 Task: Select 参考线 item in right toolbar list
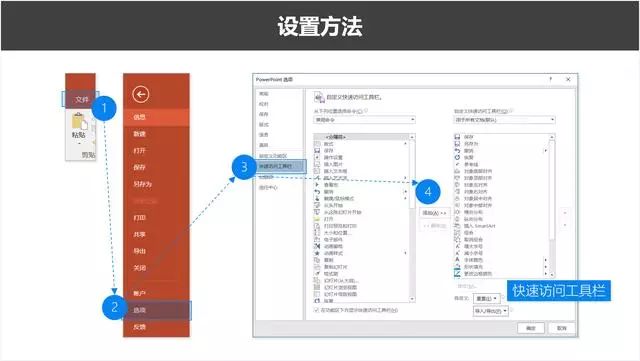[x=471, y=164]
